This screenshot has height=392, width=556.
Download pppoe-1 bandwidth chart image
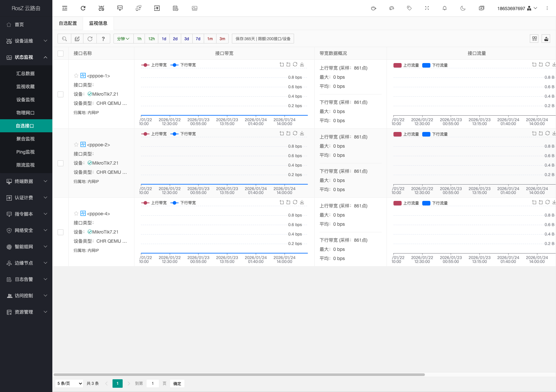pos(302,64)
